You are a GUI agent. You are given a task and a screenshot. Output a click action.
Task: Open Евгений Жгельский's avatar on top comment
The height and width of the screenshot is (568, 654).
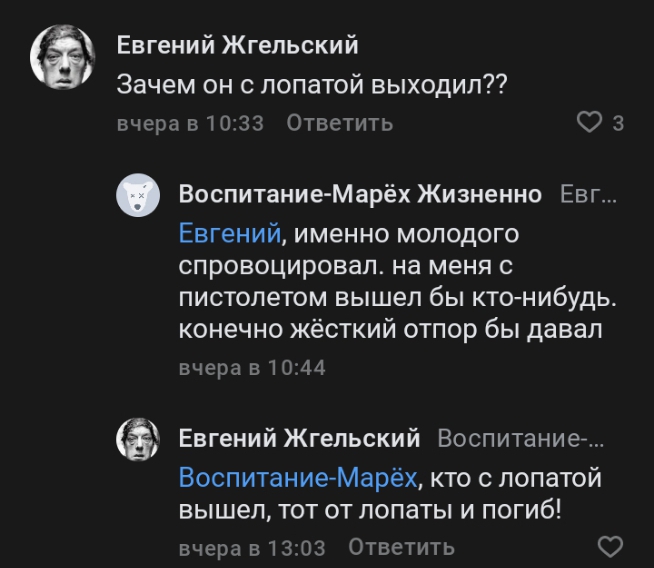(x=64, y=55)
